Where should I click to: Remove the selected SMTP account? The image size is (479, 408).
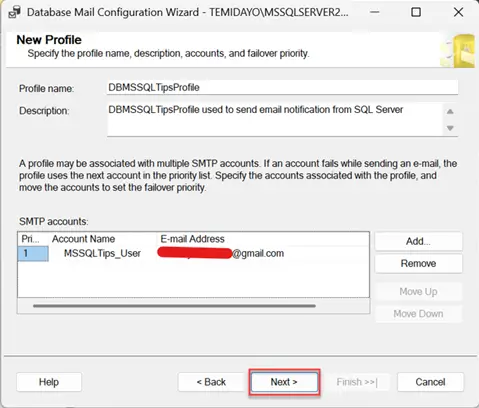tap(418, 263)
